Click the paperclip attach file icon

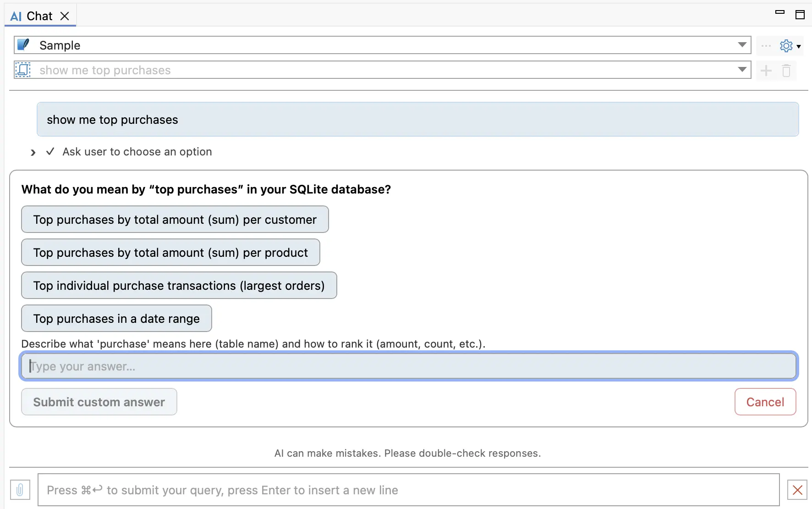pos(20,490)
